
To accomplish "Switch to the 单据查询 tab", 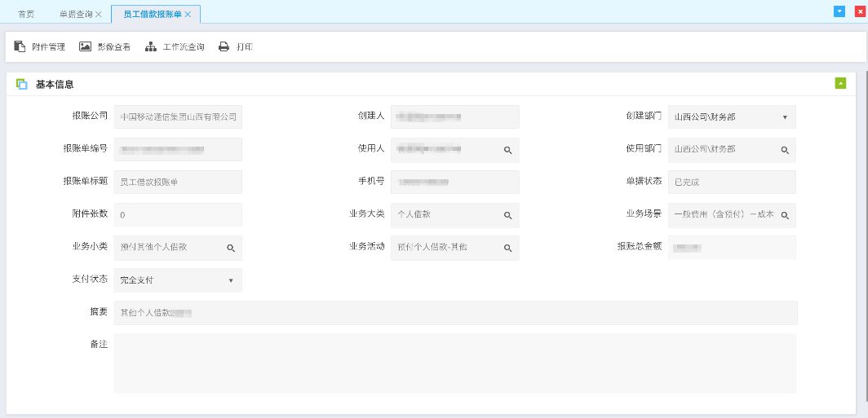I will (76, 15).
